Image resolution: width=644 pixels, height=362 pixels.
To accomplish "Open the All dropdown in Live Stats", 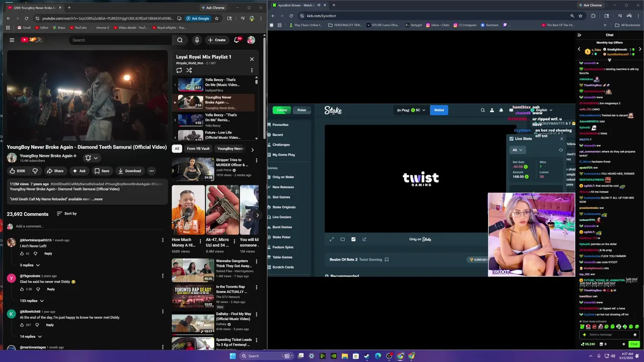I will (x=517, y=150).
